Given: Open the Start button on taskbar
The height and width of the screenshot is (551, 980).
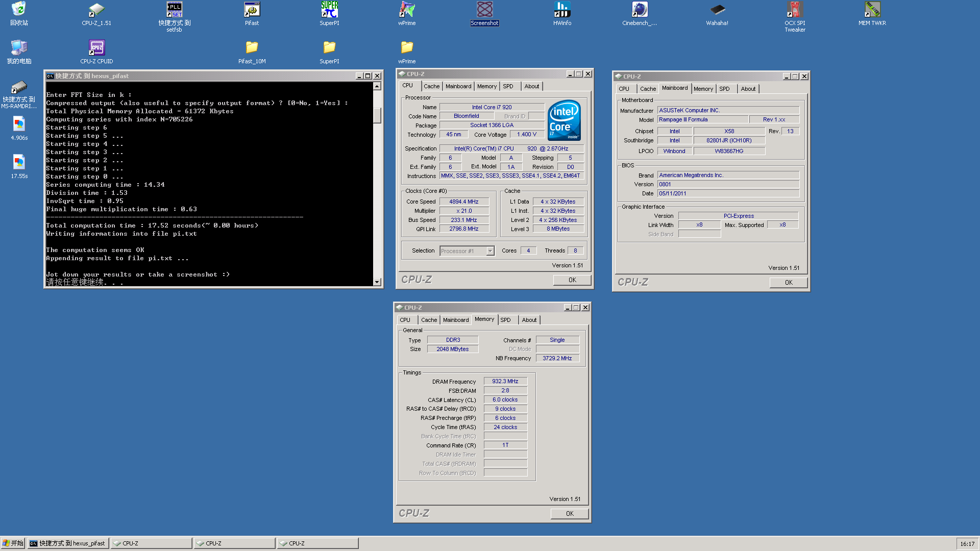Looking at the screenshot, I should [13, 543].
